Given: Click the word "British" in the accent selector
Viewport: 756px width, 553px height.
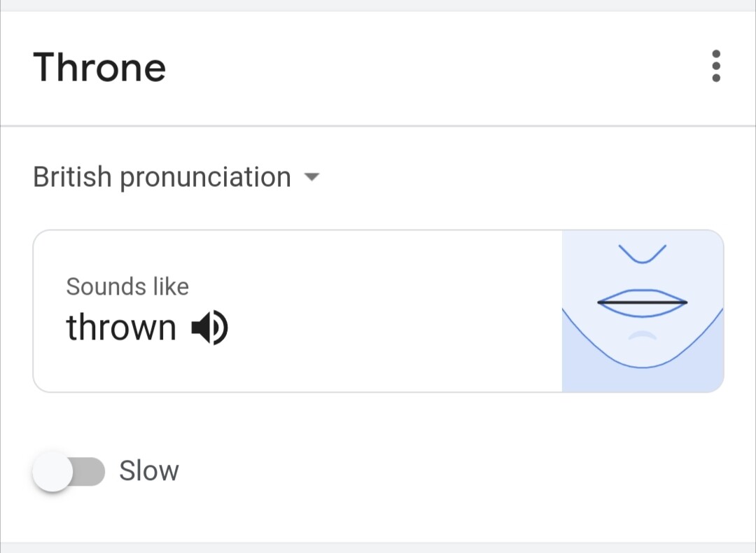Looking at the screenshot, I should [72, 177].
